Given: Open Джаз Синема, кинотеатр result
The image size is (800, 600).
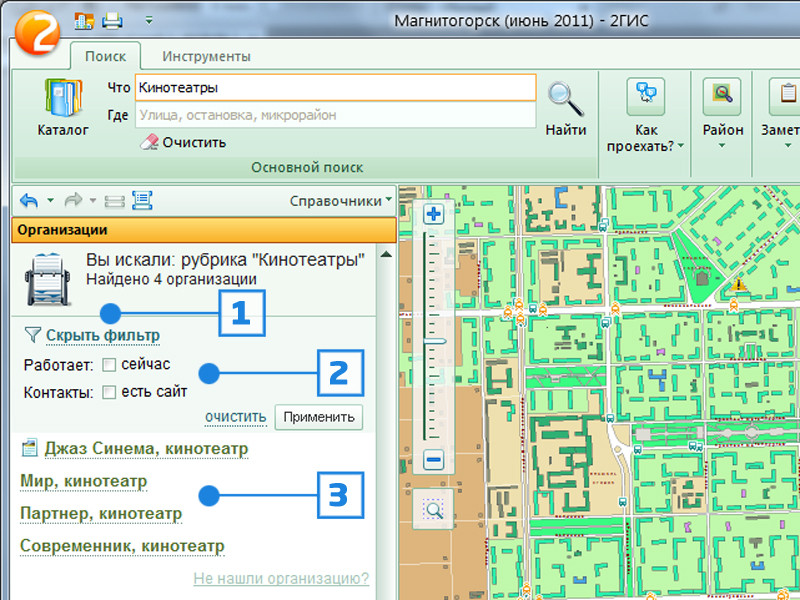Looking at the screenshot, I should 146,449.
